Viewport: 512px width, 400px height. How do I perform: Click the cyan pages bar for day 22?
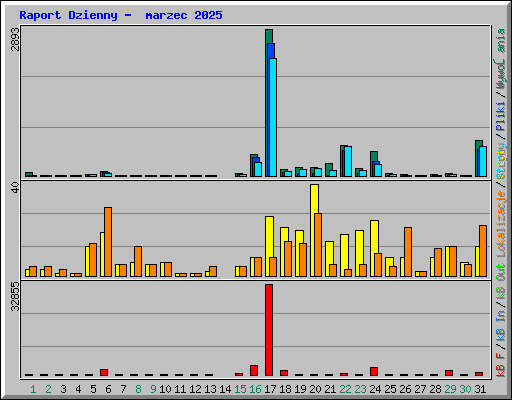coord(348,162)
